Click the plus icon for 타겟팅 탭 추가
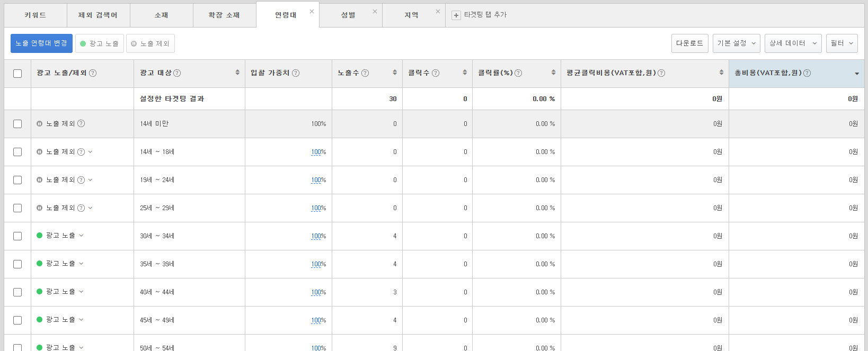Image resolution: width=868 pixels, height=351 pixels. [456, 15]
